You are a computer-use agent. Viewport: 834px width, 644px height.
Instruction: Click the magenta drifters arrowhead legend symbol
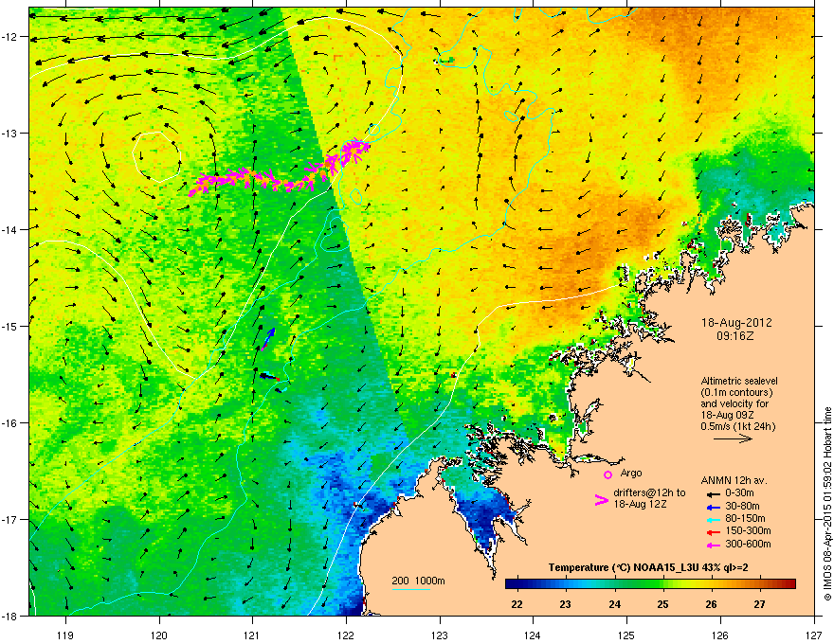(601, 499)
